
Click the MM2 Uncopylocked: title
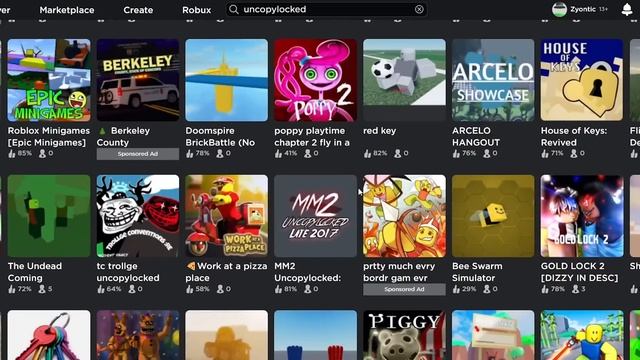307,272
